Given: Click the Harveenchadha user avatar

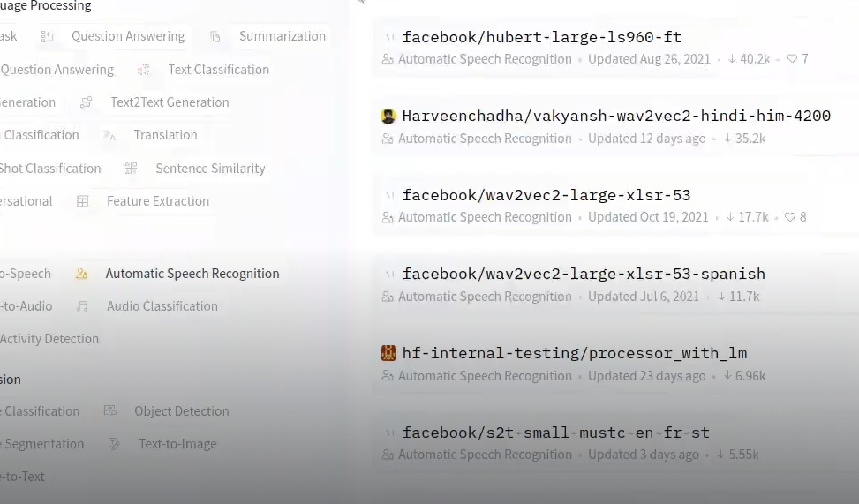Looking at the screenshot, I should click(388, 116).
